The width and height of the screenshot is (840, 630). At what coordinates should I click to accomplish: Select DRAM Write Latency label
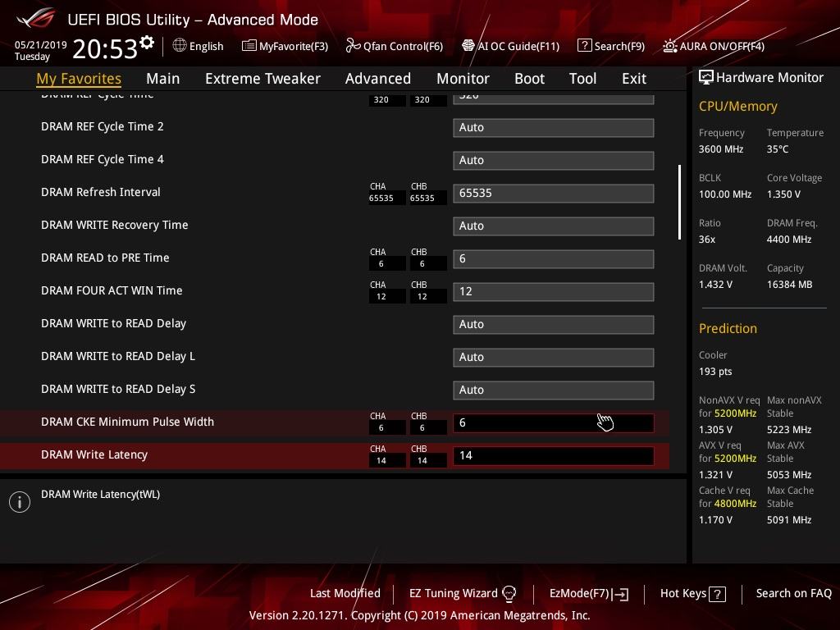pos(94,454)
